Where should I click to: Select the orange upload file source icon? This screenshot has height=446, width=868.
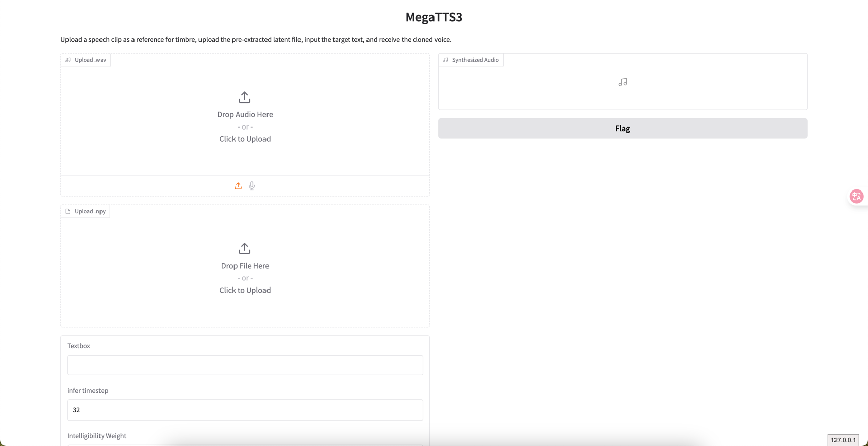[x=238, y=186]
